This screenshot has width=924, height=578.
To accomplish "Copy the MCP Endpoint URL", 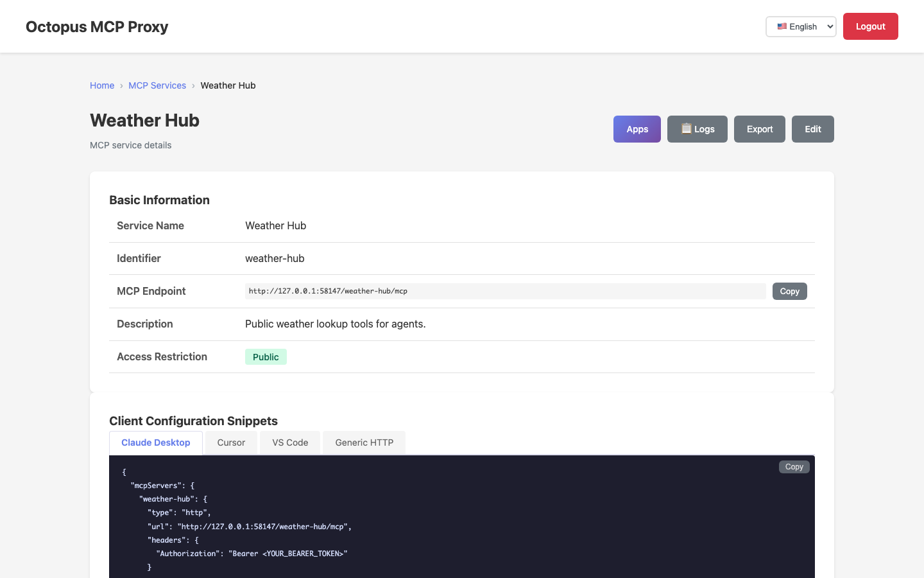I will click(790, 292).
